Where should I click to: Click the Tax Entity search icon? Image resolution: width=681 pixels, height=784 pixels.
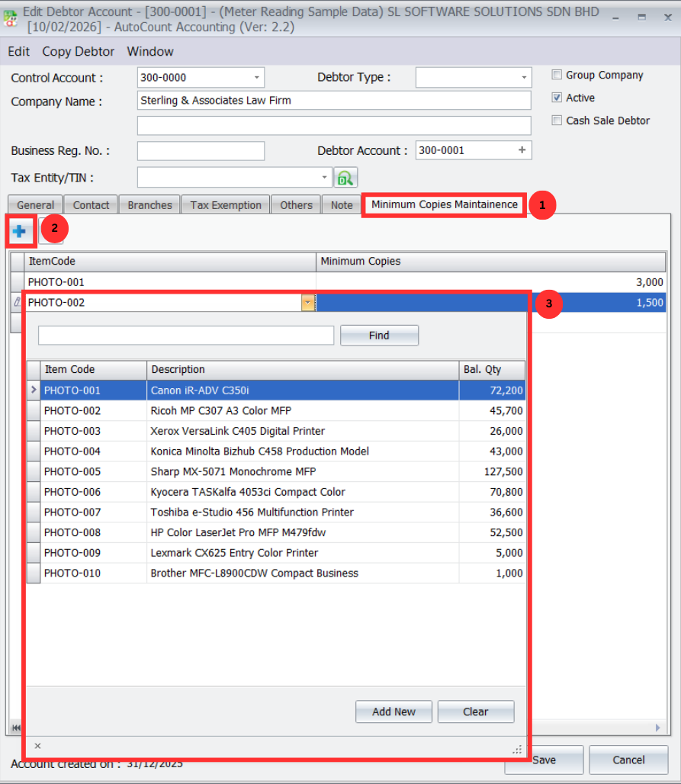(x=345, y=178)
